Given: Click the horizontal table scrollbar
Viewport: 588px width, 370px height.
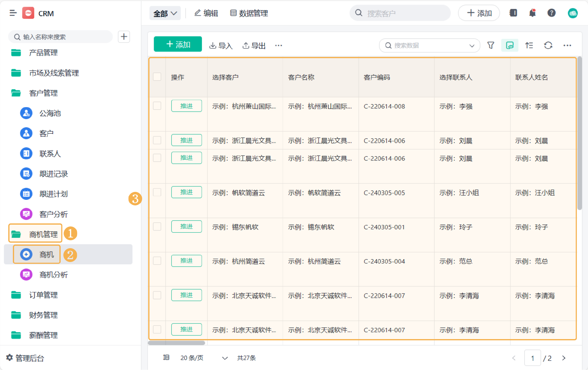Looking at the screenshot, I should point(176,343).
